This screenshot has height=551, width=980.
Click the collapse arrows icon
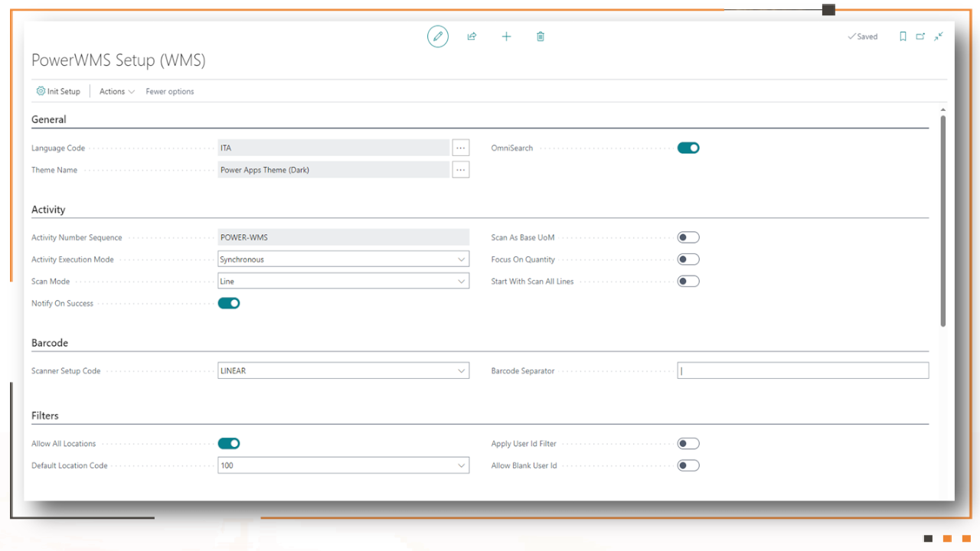point(939,36)
